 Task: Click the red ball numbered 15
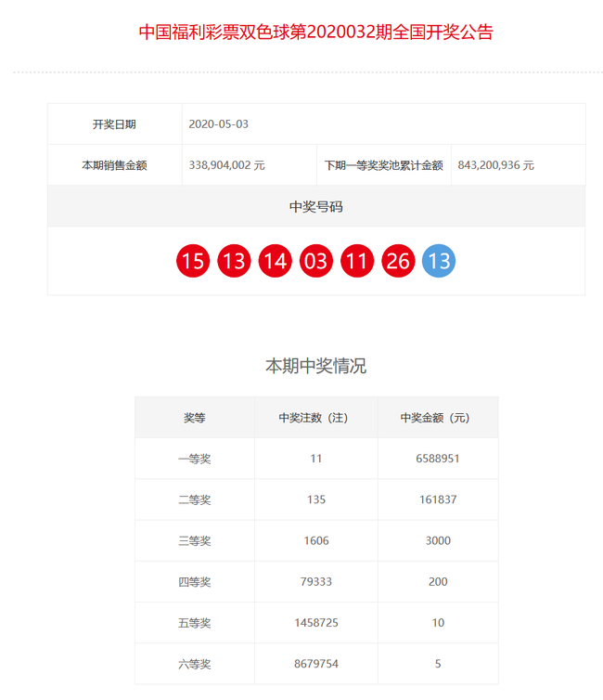193,261
